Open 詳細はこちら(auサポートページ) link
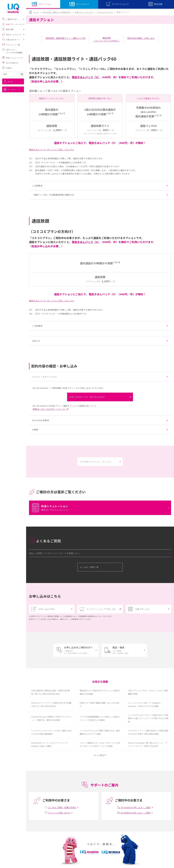This screenshot has height=868, width=174. point(50,409)
